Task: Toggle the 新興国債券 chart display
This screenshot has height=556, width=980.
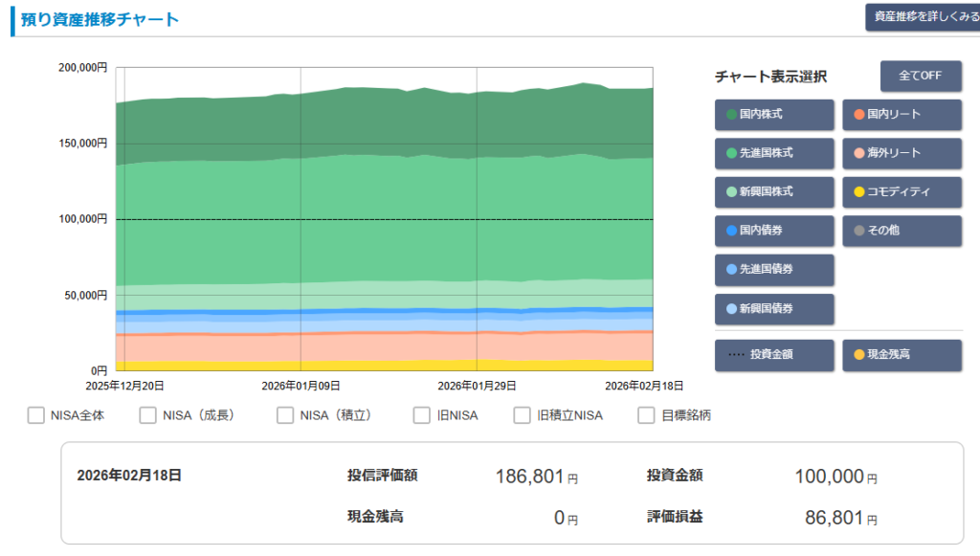Action: tap(773, 309)
